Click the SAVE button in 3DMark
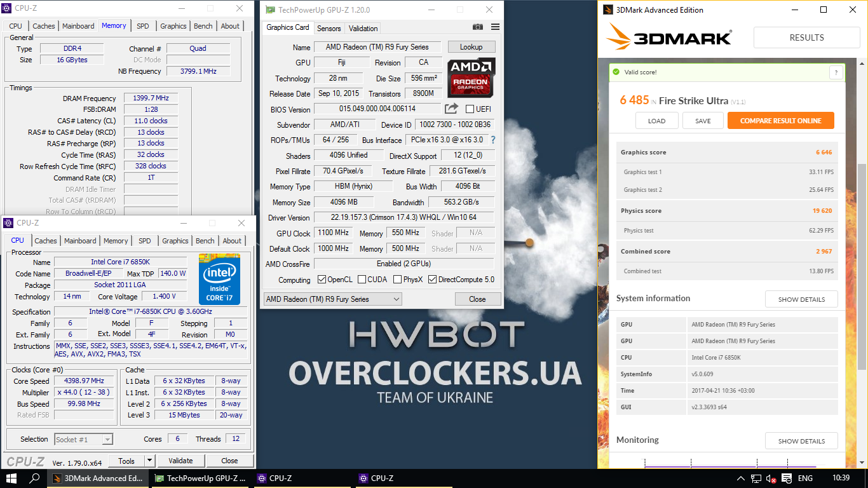The image size is (868, 488). click(703, 121)
